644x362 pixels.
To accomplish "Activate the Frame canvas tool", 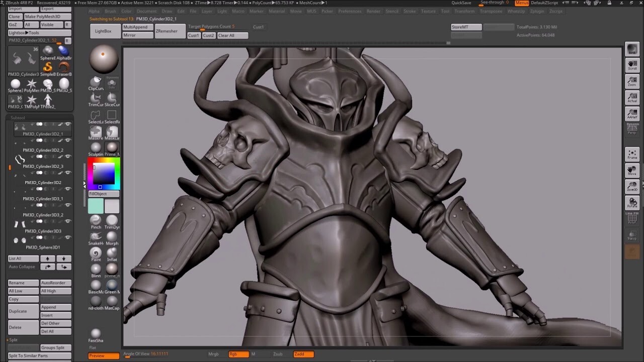I will 632,155.
